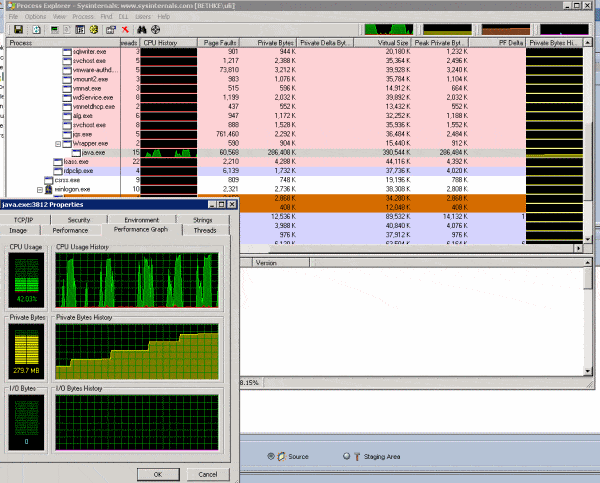This screenshot has height=483, width=600.
Task: Open System Information from toolbar
Action: pyautogui.click(x=55, y=29)
